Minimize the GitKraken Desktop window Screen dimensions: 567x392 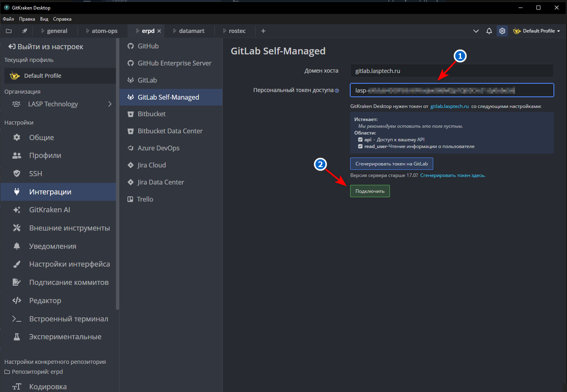click(x=521, y=8)
